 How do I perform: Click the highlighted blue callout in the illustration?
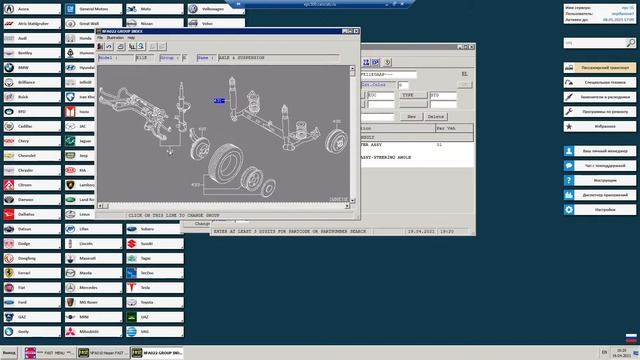coord(219,100)
